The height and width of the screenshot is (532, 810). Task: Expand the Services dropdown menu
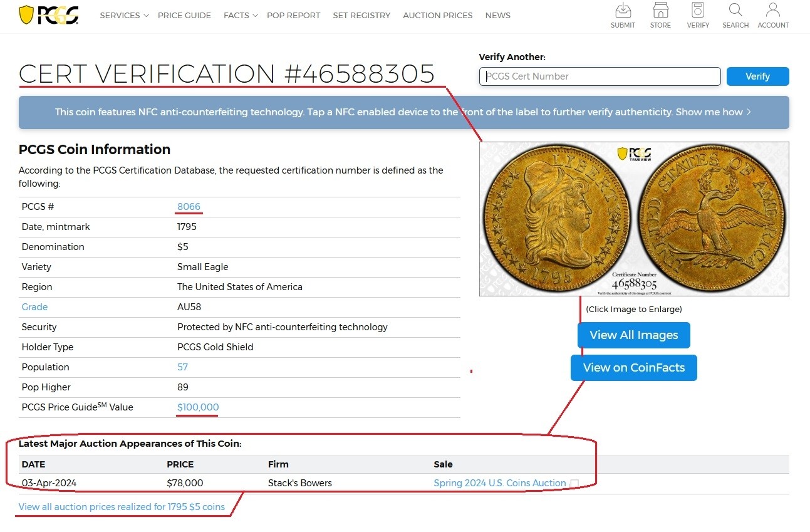(x=124, y=15)
